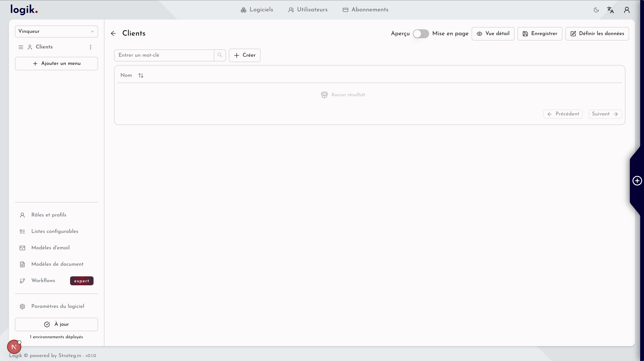Screen dimensions: 644x361
Task: Grab the Clients menu drag handle
Action: point(21,47)
